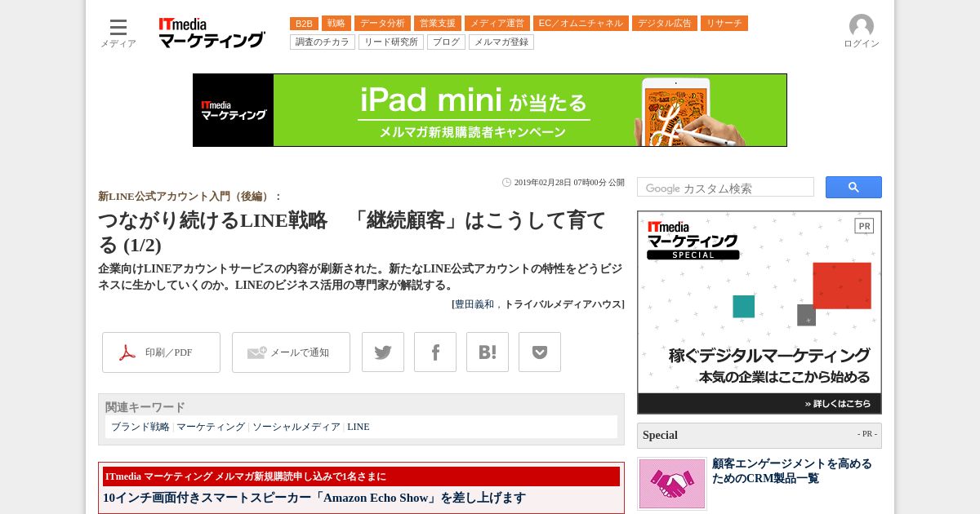Image resolution: width=980 pixels, height=514 pixels.
Task: Click the 印刷／PDF button
Action: coord(161,352)
